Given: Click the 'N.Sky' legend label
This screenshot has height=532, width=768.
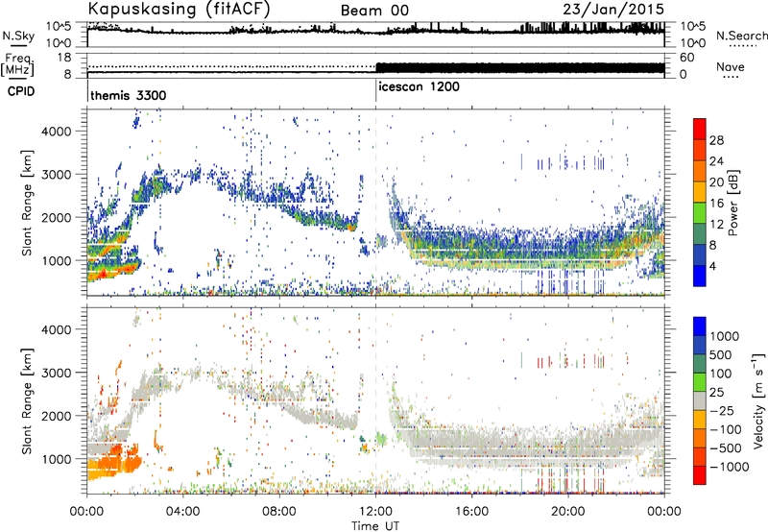Looking at the screenshot, I should [x=18, y=36].
